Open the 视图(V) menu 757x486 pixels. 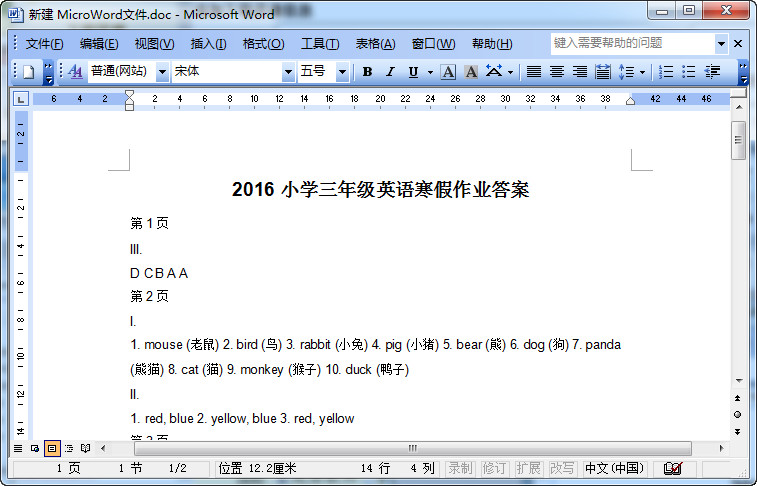pyautogui.click(x=154, y=44)
